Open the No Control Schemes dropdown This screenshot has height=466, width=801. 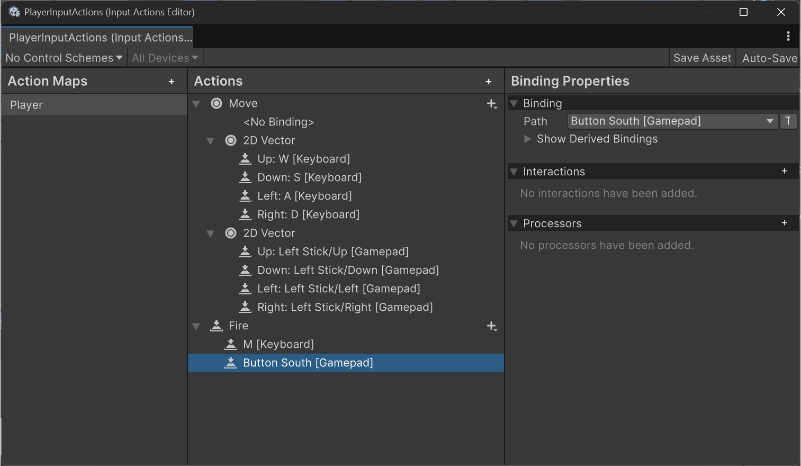tap(64, 58)
